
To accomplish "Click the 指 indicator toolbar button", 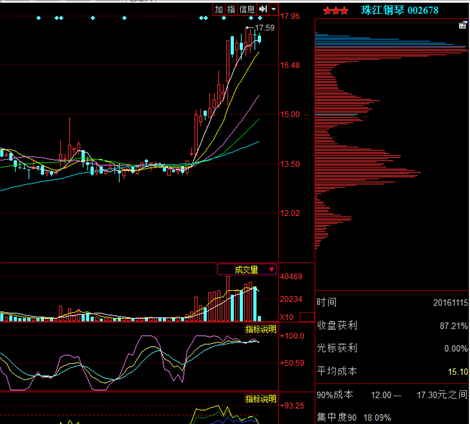I will pos(231,9).
